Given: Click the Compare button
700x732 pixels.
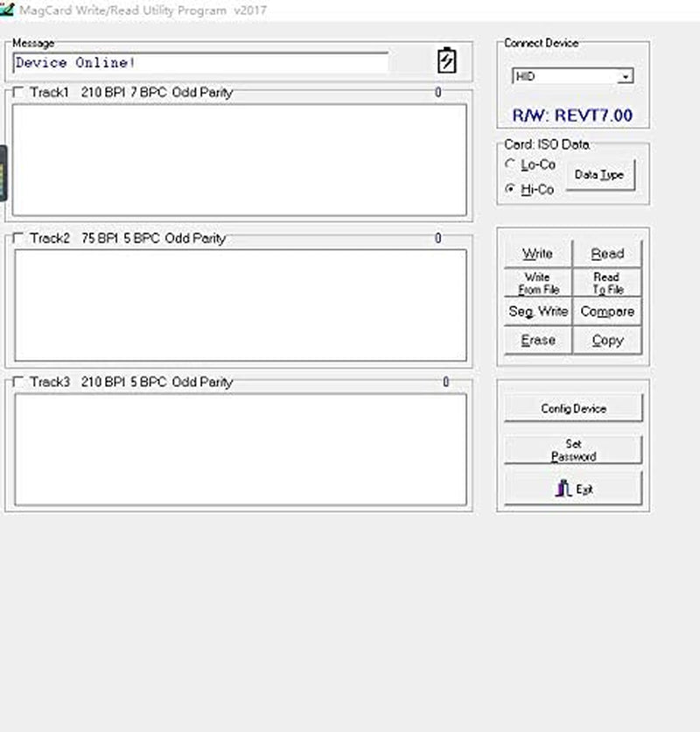Looking at the screenshot, I should (x=607, y=311).
